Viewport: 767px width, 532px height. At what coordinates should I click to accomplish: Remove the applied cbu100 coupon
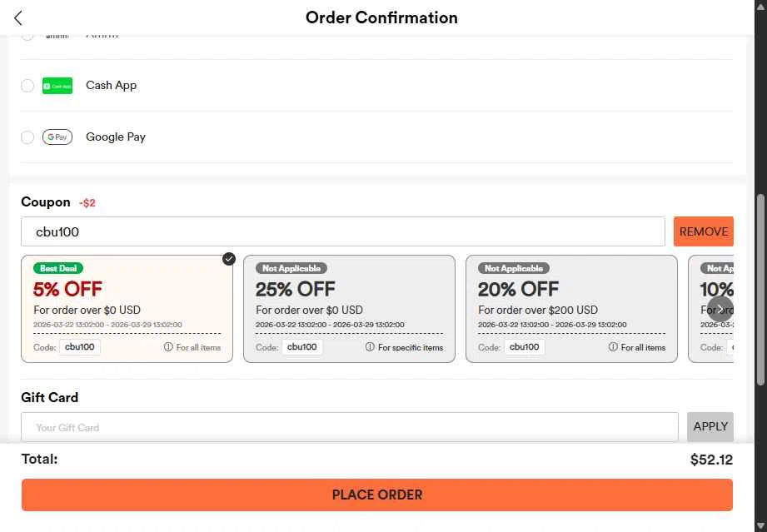703,231
